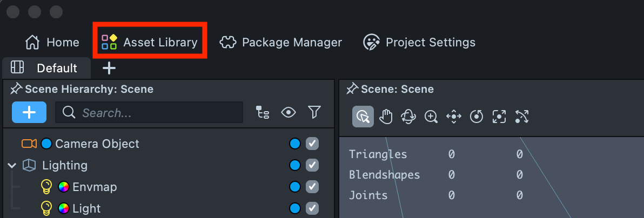Pick the zoom magnifier tool
Screen dimensions: 644x218
431,116
